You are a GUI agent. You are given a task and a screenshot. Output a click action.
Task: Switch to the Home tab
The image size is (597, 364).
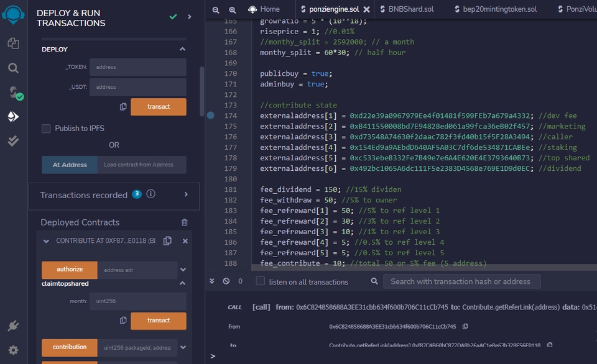[264, 9]
